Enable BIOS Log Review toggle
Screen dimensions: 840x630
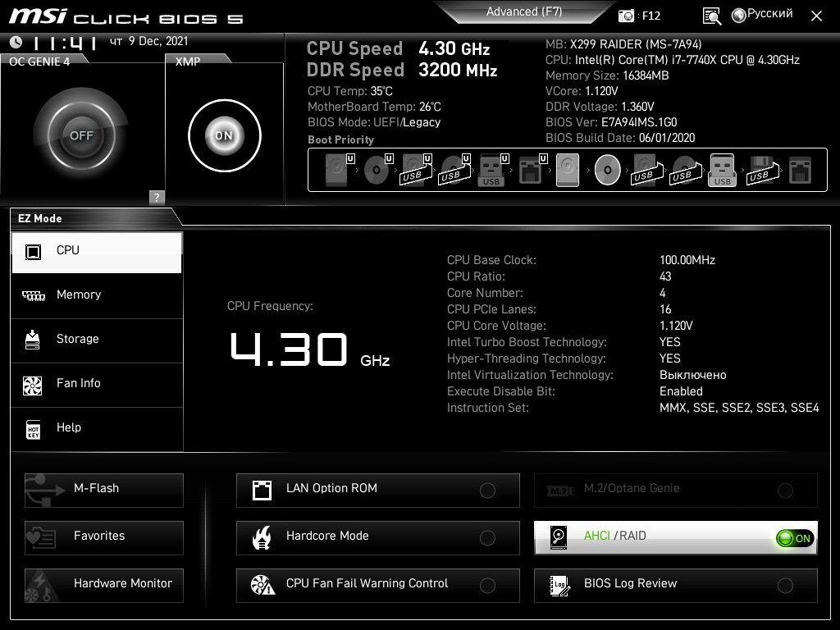pyautogui.click(x=785, y=586)
